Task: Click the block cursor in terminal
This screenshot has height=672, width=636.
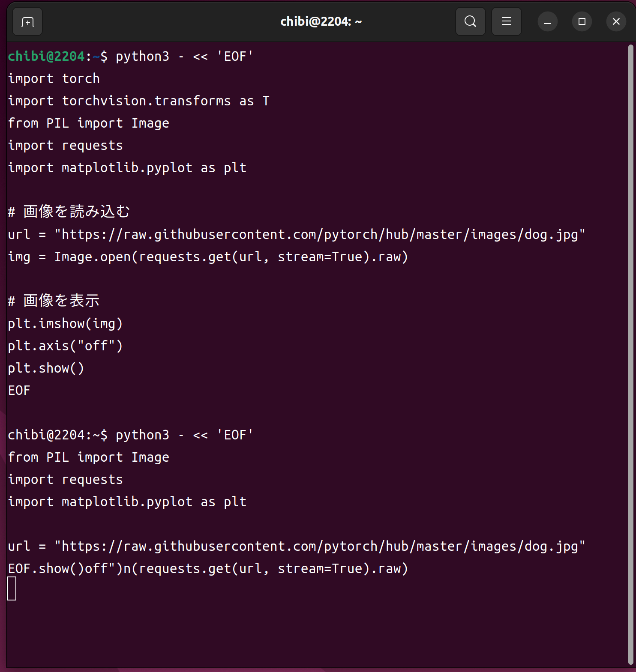Action: coord(12,588)
